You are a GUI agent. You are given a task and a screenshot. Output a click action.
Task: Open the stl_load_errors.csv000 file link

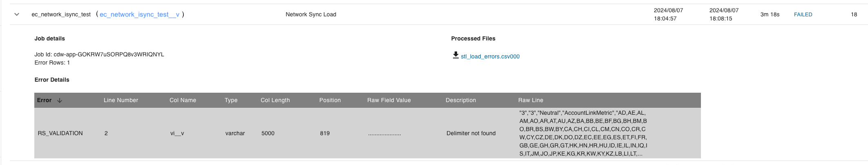point(490,56)
